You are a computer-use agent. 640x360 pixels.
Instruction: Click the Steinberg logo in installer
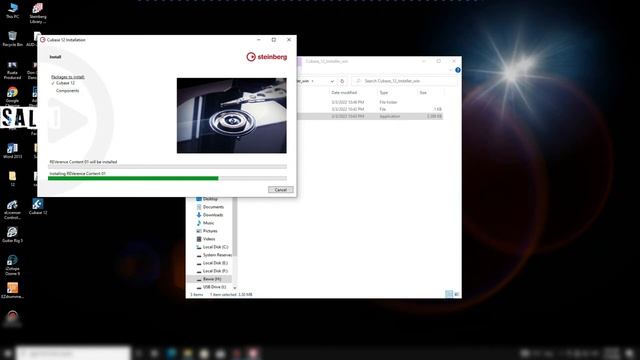(267, 57)
